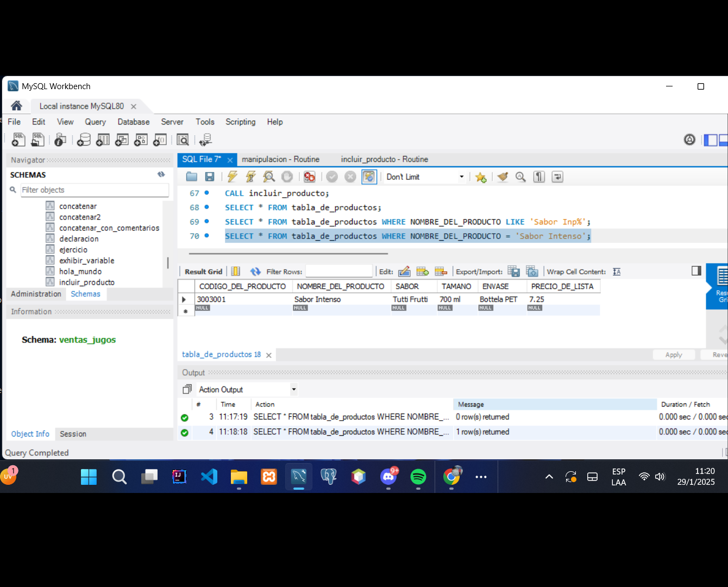Import records from external file icon
This screenshot has width=728, height=587.
coord(532,272)
